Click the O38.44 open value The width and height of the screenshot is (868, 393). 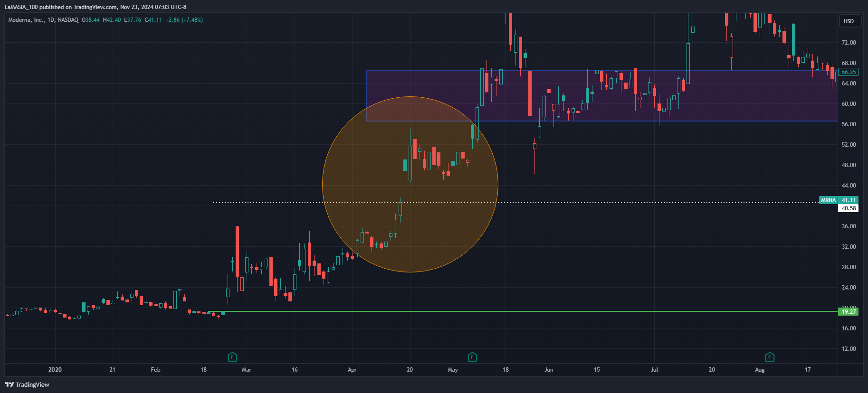click(x=91, y=20)
